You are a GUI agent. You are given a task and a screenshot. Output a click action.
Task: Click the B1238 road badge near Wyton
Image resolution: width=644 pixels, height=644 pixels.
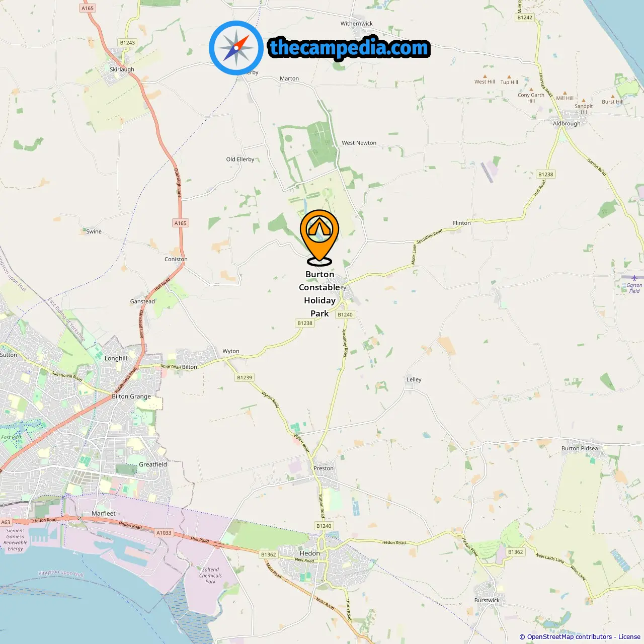pyautogui.click(x=305, y=323)
